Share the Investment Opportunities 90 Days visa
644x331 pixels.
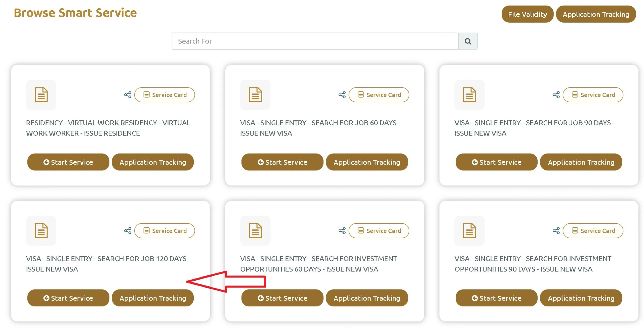click(x=556, y=230)
